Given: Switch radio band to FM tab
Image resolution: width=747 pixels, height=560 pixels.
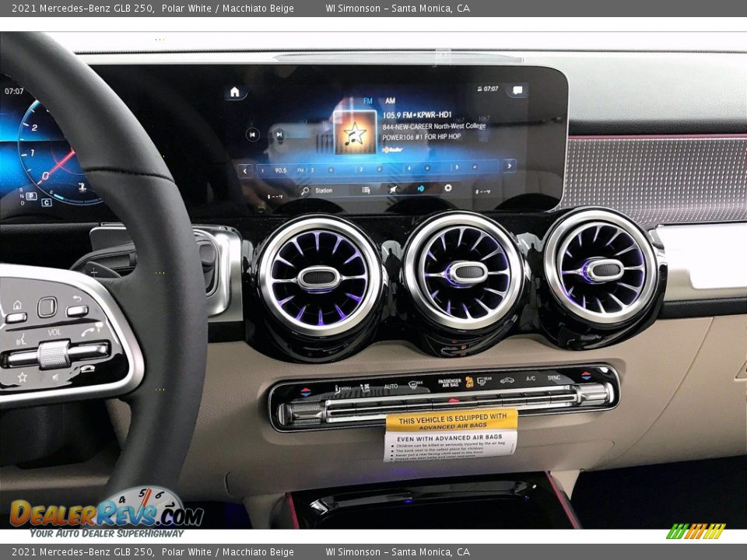Looking at the screenshot, I should (368, 101).
